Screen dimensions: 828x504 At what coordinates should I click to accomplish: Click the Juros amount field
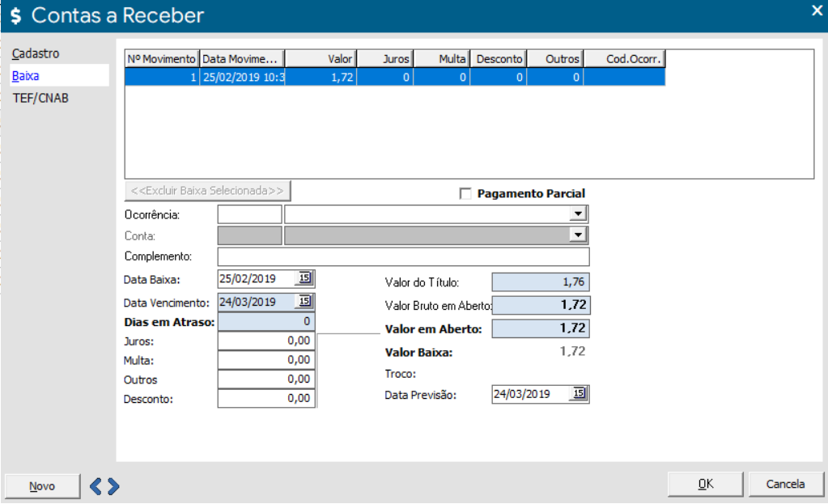click(266, 341)
